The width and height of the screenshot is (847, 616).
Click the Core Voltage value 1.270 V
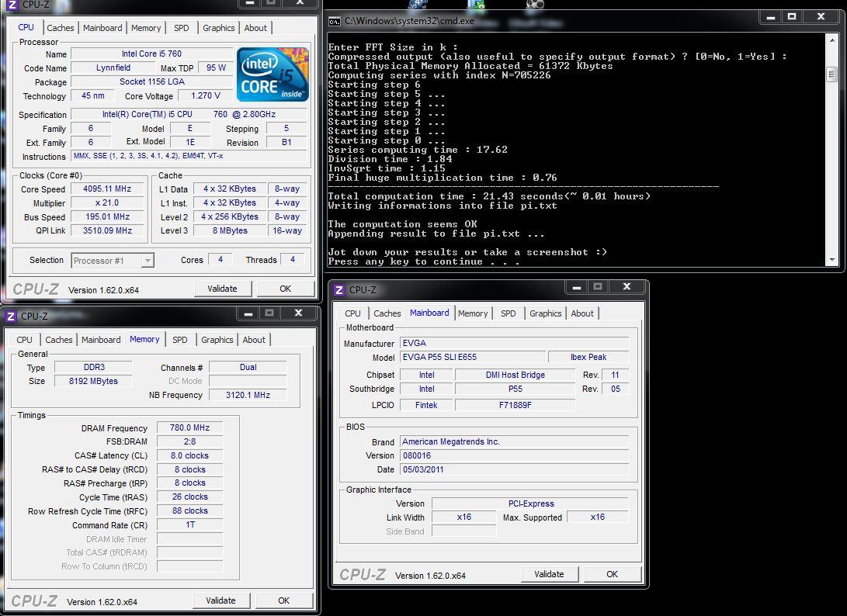206,95
